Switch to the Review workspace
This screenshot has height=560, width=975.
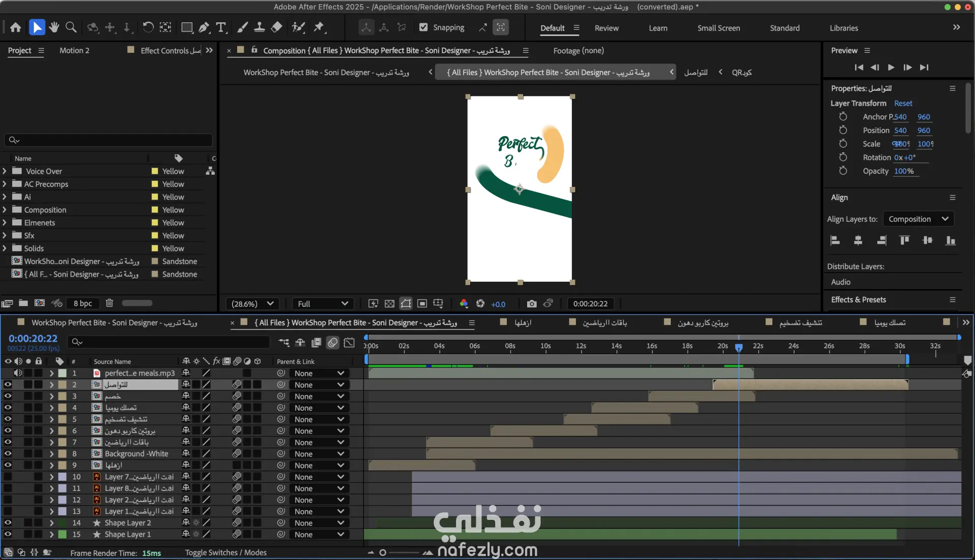606,28
